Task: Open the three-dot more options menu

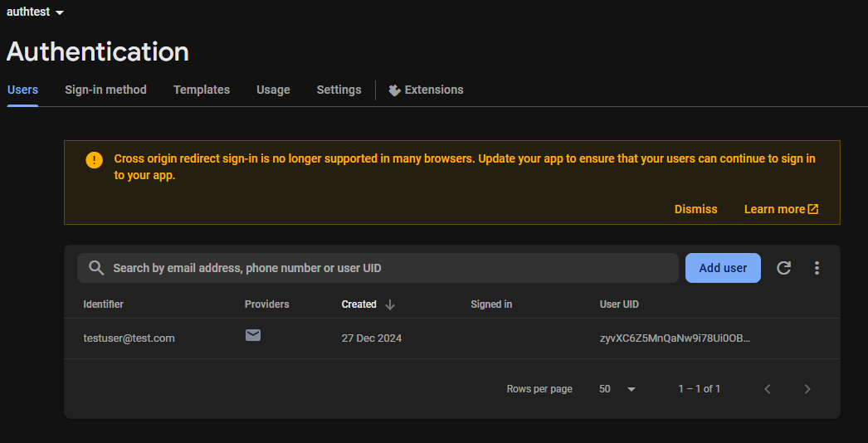Action: tap(817, 268)
